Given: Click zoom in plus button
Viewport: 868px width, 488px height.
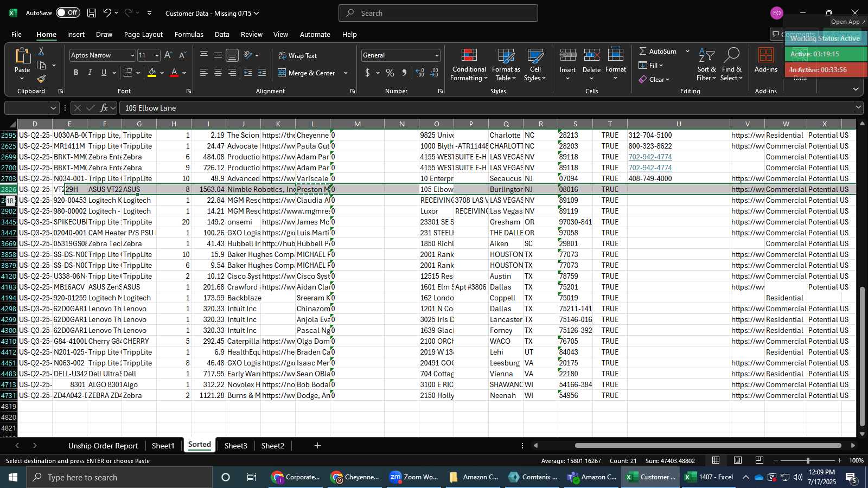Looking at the screenshot, I should click(839, 460).
